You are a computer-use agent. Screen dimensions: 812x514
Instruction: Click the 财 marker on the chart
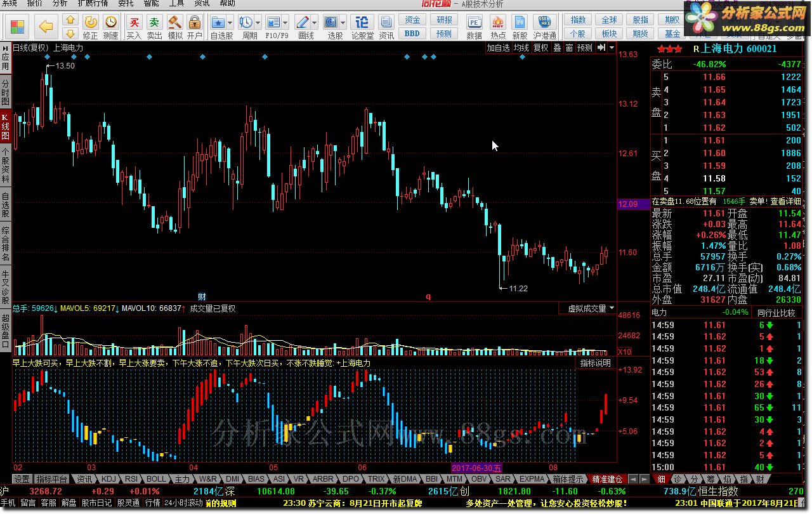click(x=202, y=296)
